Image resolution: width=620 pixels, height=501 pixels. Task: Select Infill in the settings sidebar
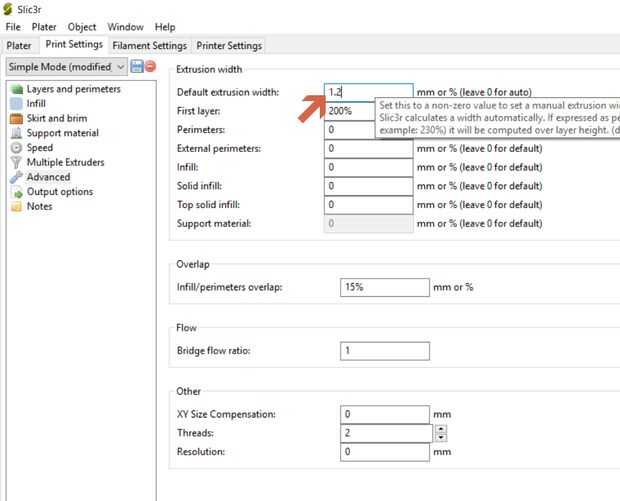(36, 104)
